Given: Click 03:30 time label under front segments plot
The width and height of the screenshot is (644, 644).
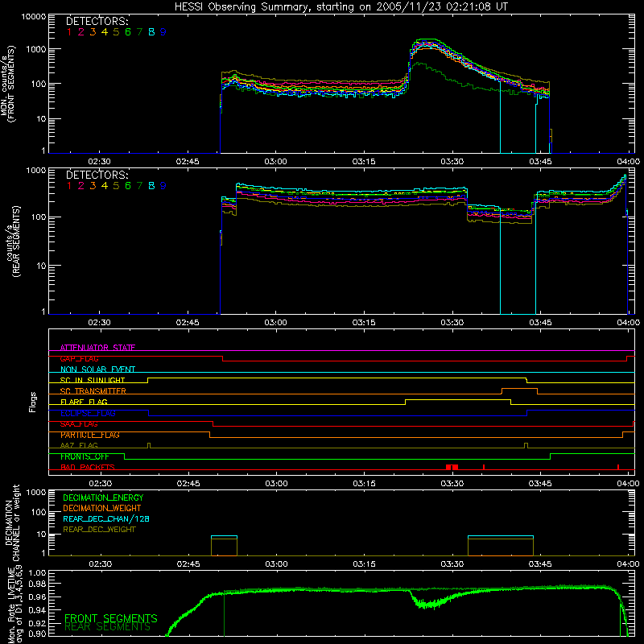Looking at the screenshot, I should 452,162.
